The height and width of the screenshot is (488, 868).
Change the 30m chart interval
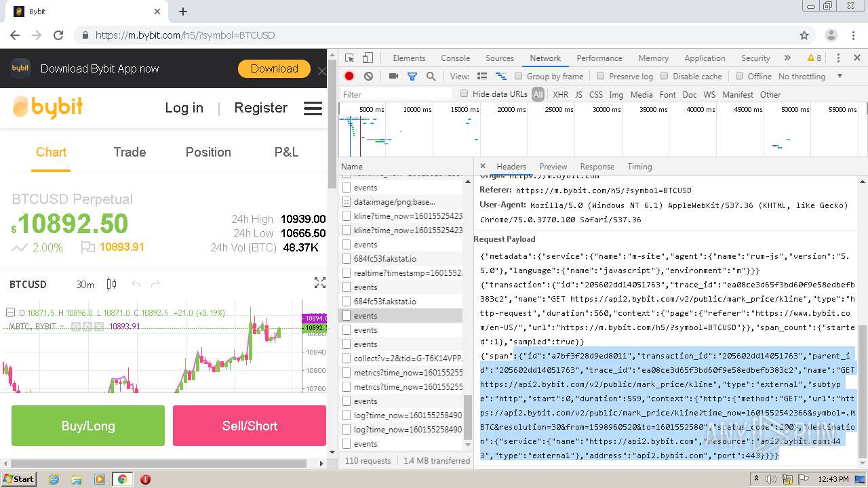coord(85,285)
